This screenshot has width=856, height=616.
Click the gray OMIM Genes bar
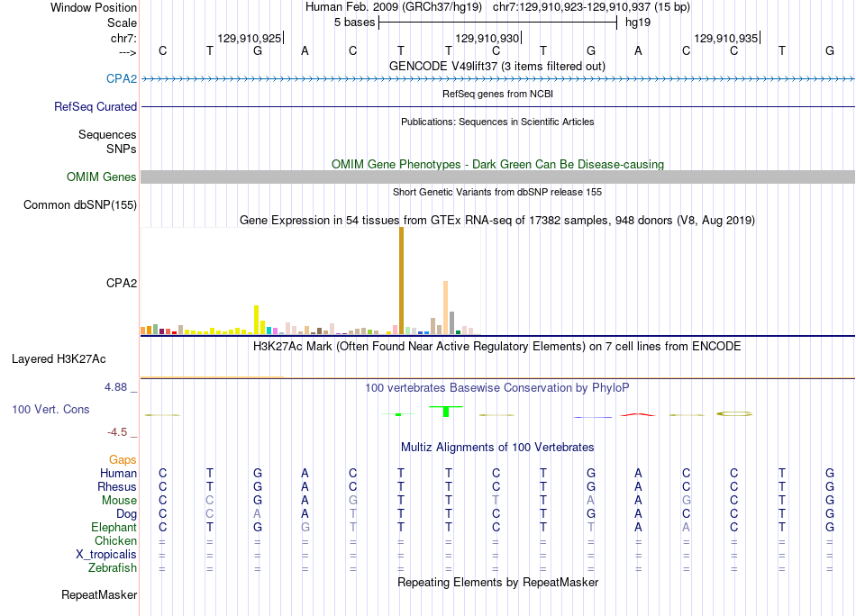[x=497, y=177]
